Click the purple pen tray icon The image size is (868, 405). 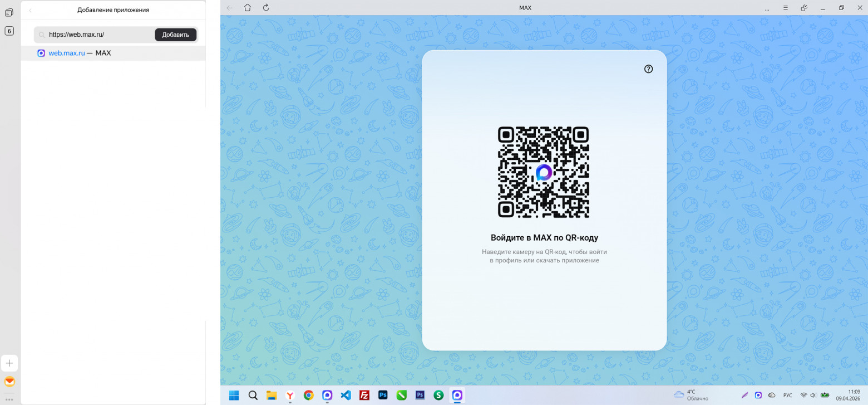tap(745, 395)
